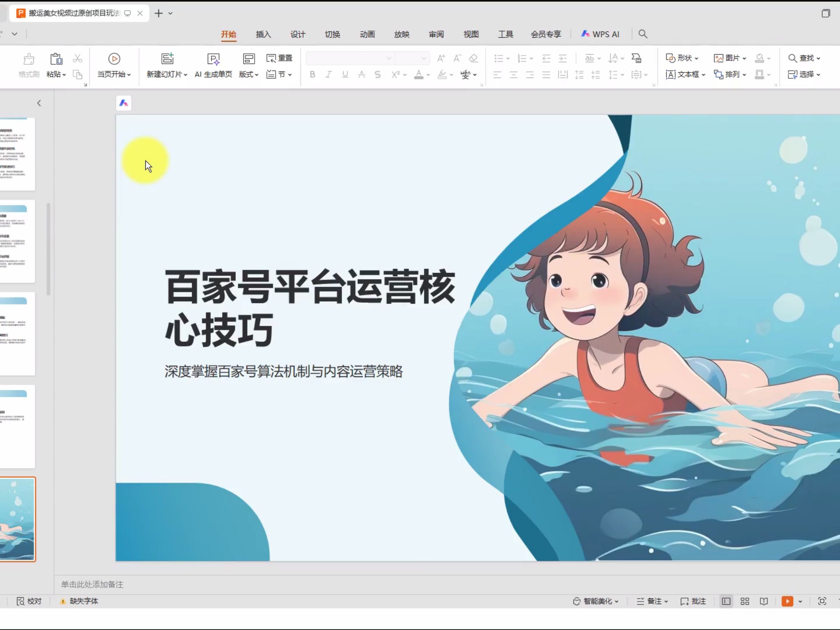Image resolution: width=840 pixels, height=630 pixels.
Task: Click the increase indent icon
Action: 563,58
